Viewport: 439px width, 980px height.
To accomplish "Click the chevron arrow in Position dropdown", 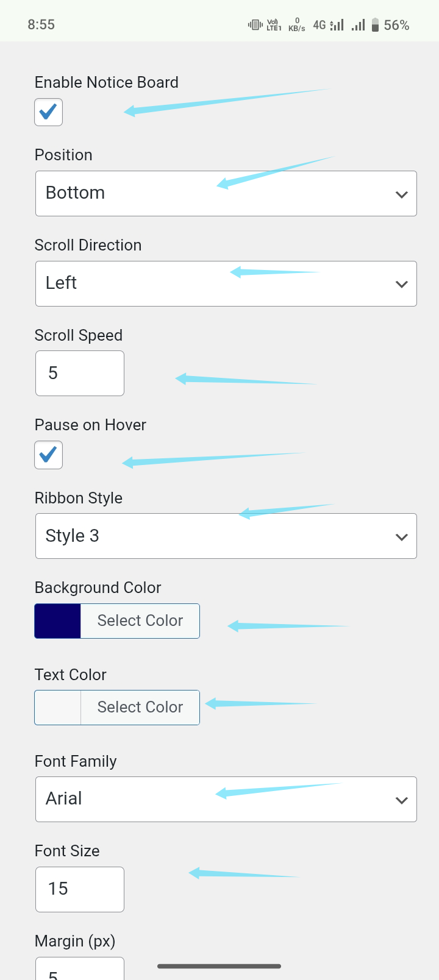I will (x=401, y=195).
